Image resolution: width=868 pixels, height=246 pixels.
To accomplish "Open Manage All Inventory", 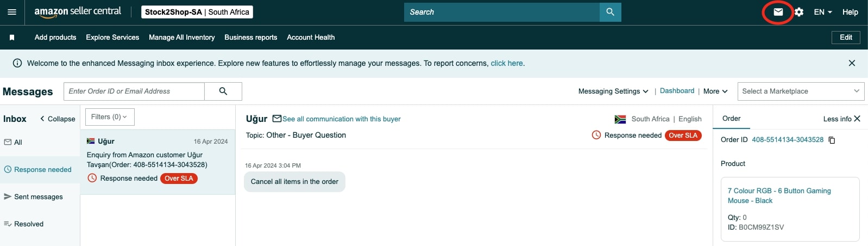I will tap(182, 38).
